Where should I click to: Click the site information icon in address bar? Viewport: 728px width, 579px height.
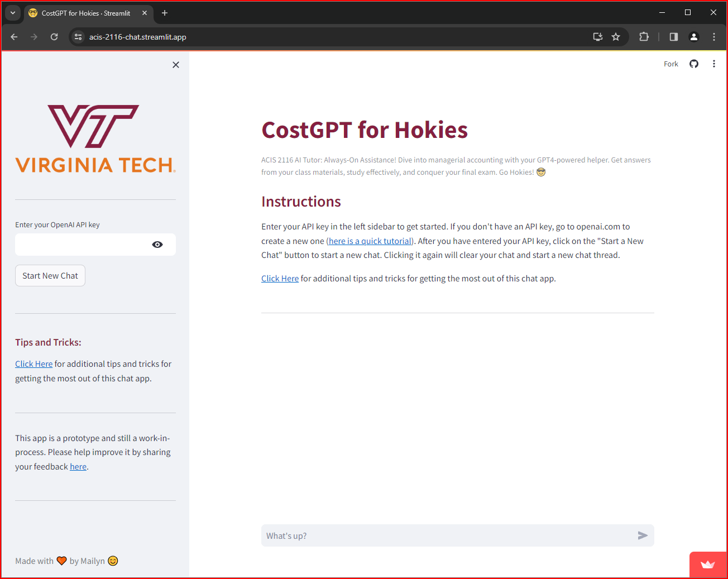[x=78, y=37]
